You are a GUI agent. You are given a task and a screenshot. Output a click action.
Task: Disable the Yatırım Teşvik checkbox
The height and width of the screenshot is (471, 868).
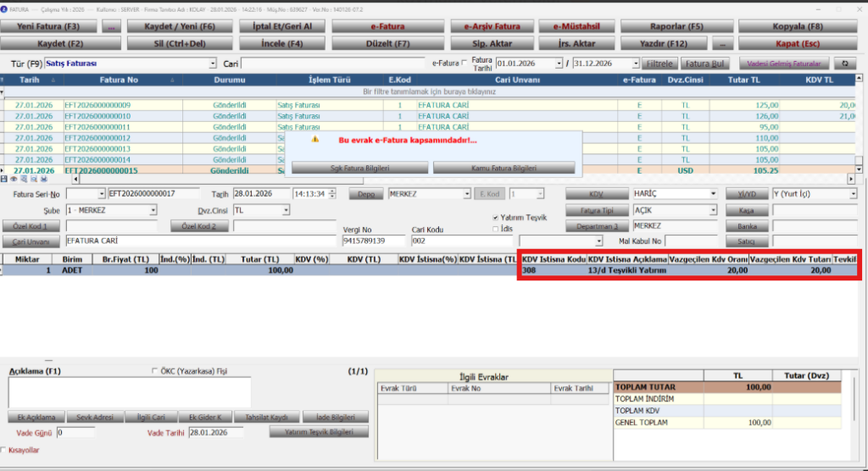pos(495,218)
